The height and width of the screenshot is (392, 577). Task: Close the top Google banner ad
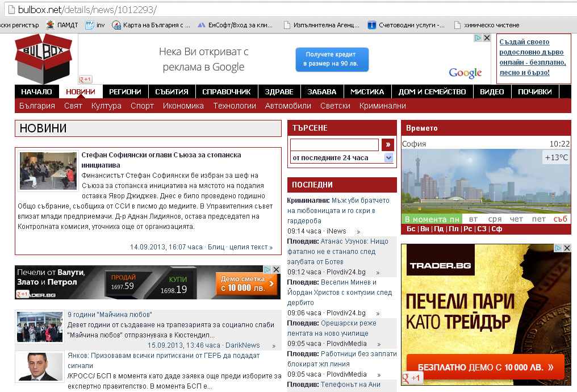tap(487, 38)
